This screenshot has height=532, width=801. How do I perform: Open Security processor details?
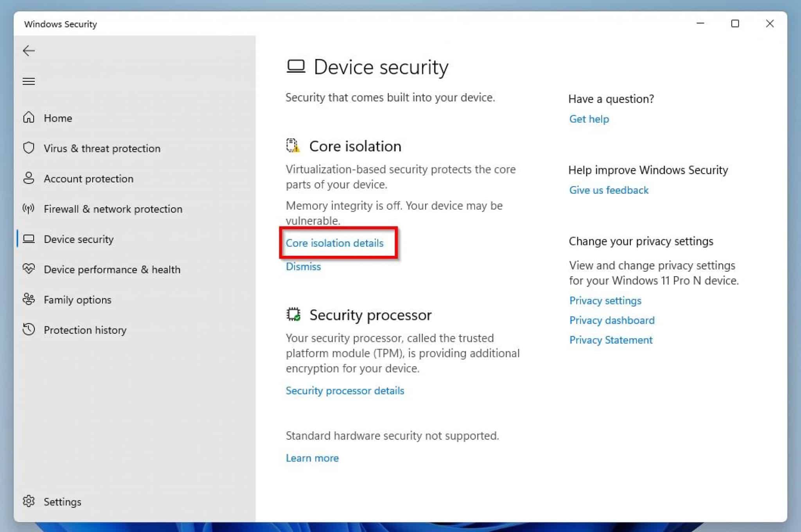(345, 390)
